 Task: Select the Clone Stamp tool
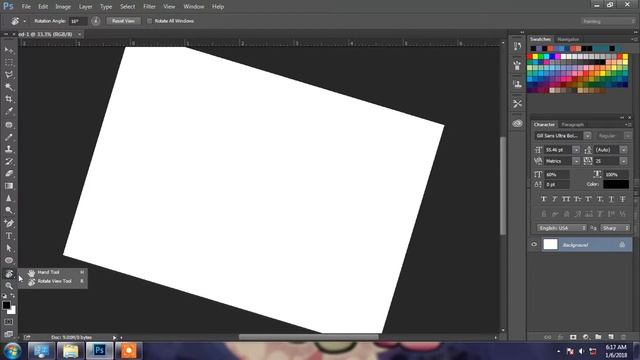point(9,149)
